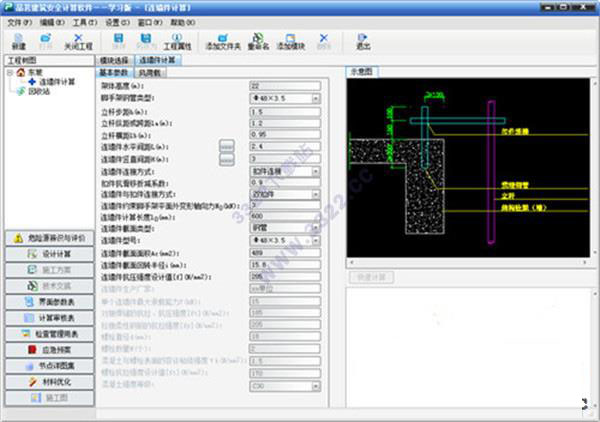Image resolution: width=600 pixels, height=422 pixels.
Task: Switch to the 模块选择 tab
Action: [x=116, y=61]
